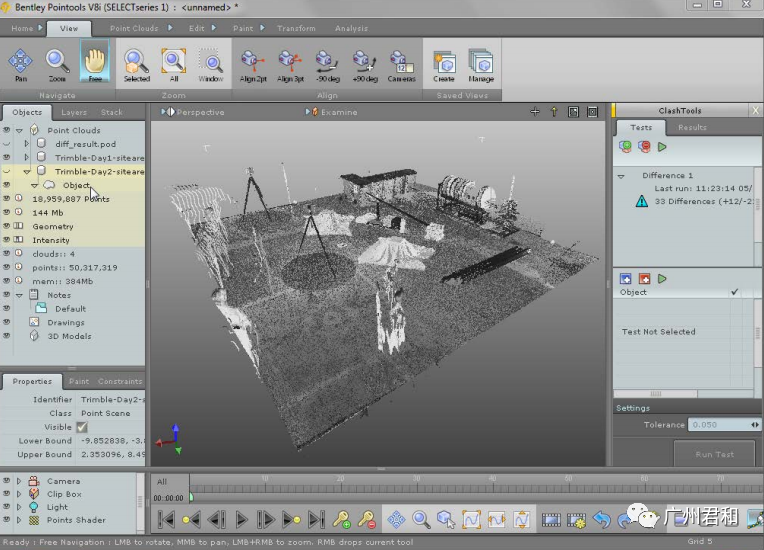Click the Zoom Selected icon
Screen dimensions: 764x550
tap(136, 62)
